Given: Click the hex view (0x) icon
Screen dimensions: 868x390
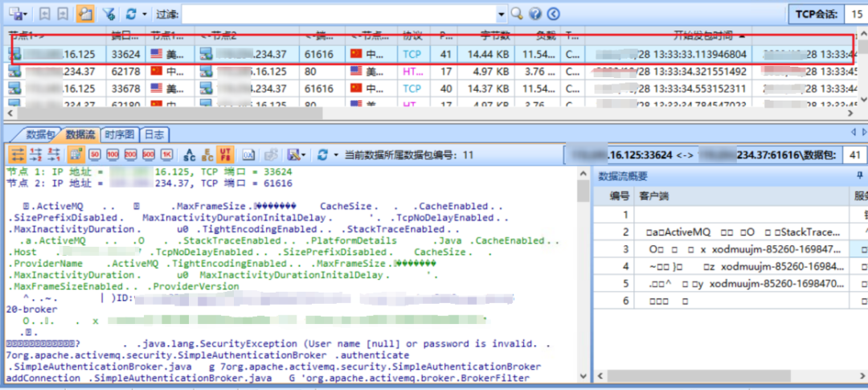Looking at the screenshot, I should click(x=249, y=154).
